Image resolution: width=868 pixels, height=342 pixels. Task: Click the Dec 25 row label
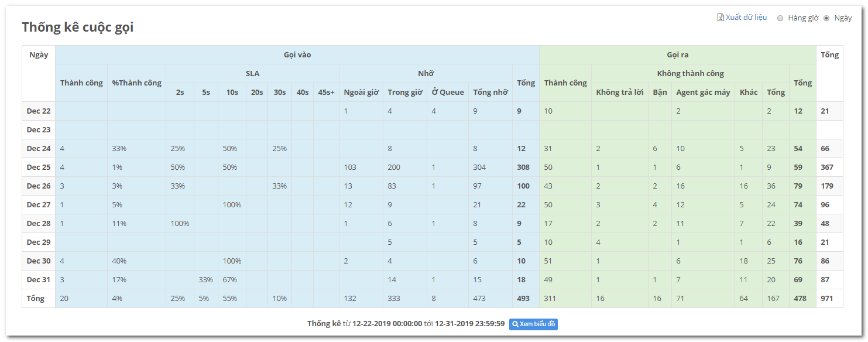pos(39,167)
